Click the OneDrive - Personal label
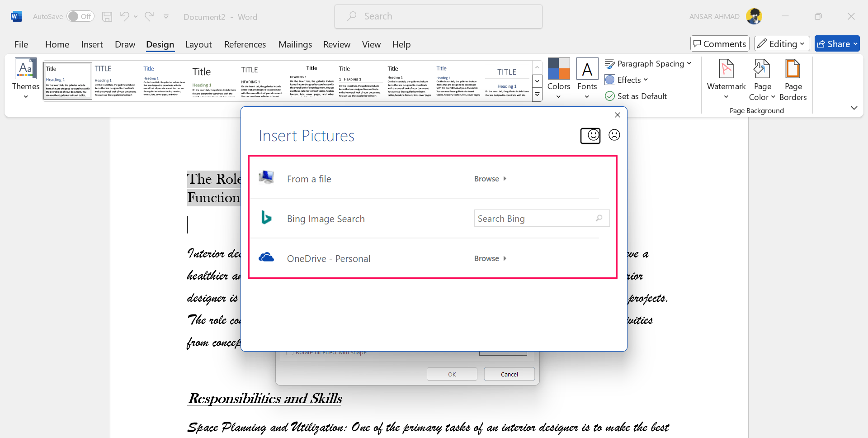This screenshot has height=438, width=868. tap(329, 258)
